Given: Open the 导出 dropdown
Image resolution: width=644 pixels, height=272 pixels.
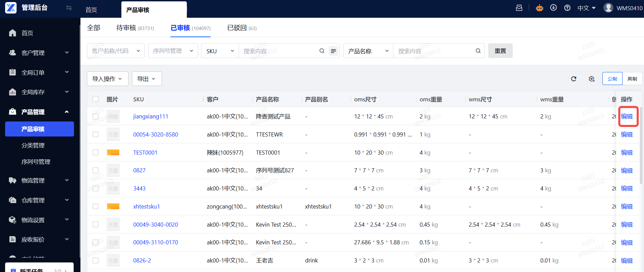Looking at the screenshot, I should click(x=147, y=79).
